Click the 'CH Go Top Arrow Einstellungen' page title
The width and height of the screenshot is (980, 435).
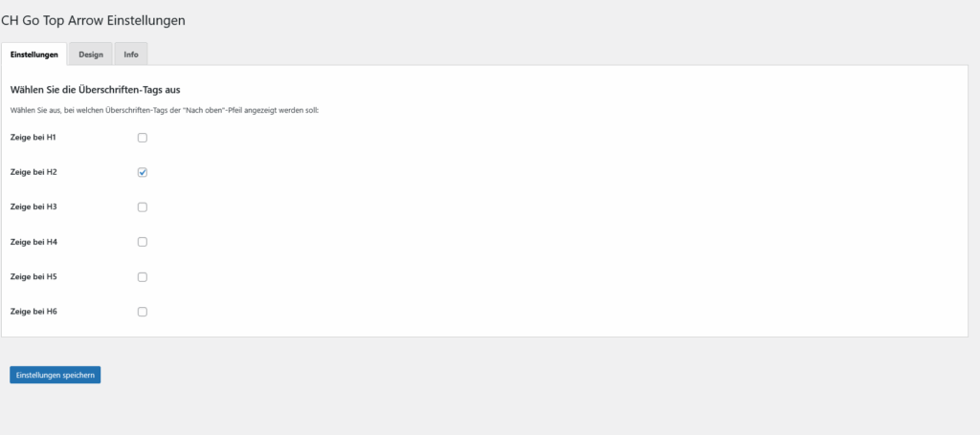pos(93,20)
